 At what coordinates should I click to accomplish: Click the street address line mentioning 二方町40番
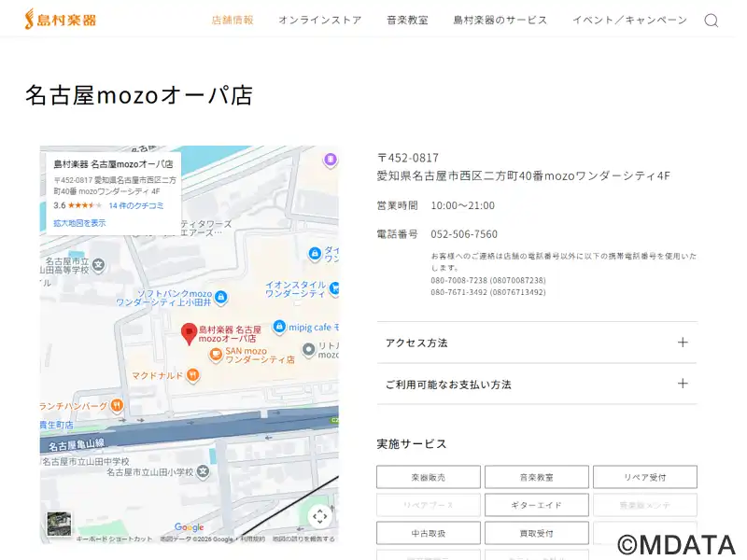[523, 176]
